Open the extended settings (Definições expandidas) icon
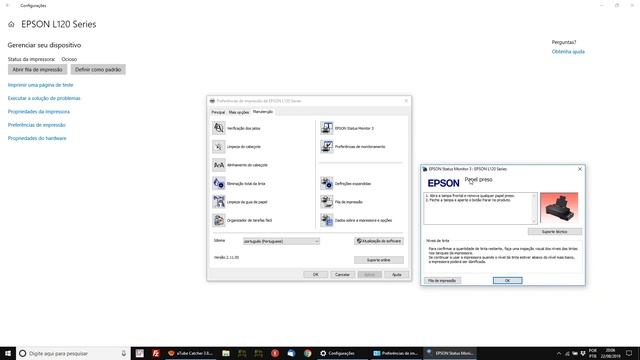This screenshot has width=640, height=360. click(327, 183)
